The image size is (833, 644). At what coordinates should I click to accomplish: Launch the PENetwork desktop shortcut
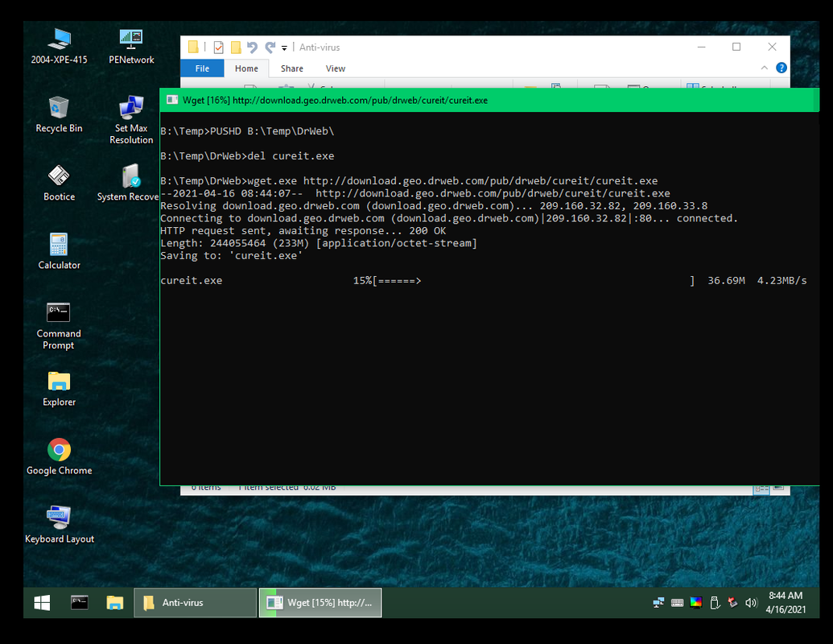click(131, 46)
